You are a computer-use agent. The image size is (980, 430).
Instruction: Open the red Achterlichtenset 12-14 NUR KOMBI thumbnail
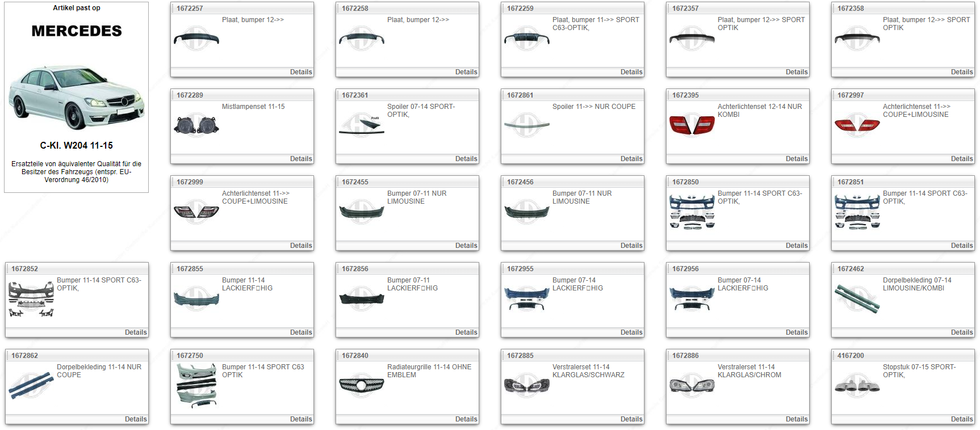point(692,125)
